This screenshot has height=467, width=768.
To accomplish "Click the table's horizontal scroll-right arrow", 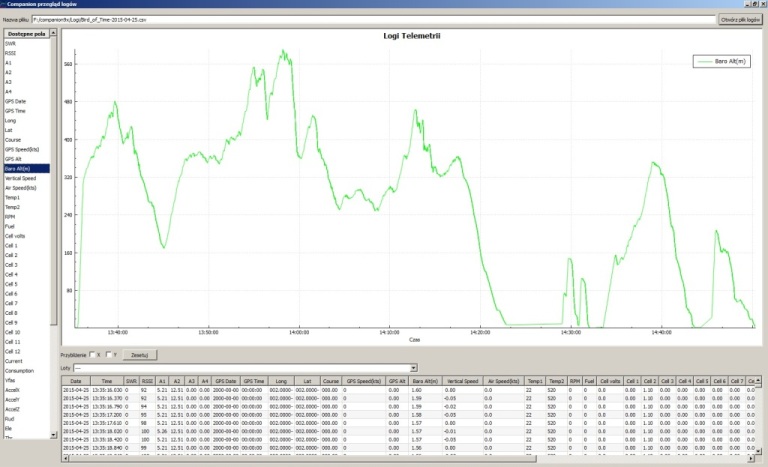I will click(x=751, y=458).
